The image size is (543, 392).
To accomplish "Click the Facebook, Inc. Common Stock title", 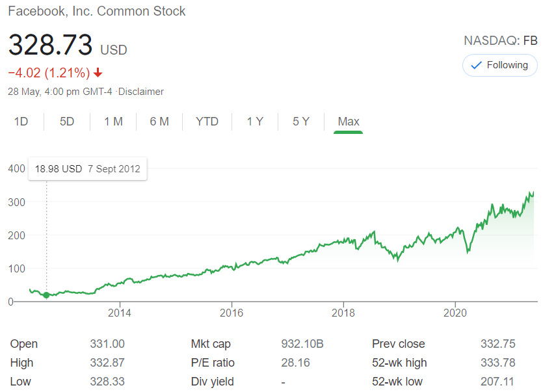I will (x=97, y=11).
